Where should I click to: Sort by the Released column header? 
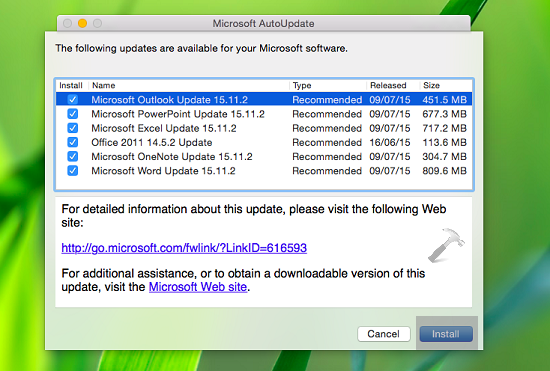(388, 86)
